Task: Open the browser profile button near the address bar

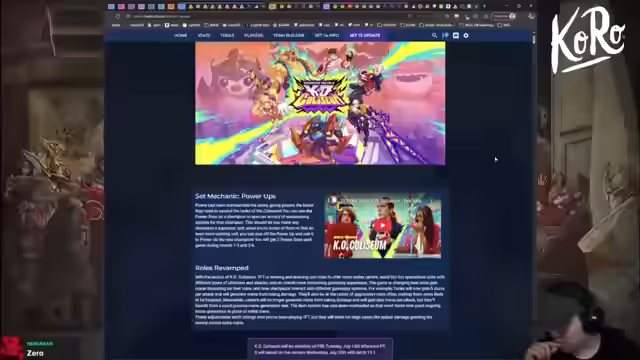Action: pos(504,16)
